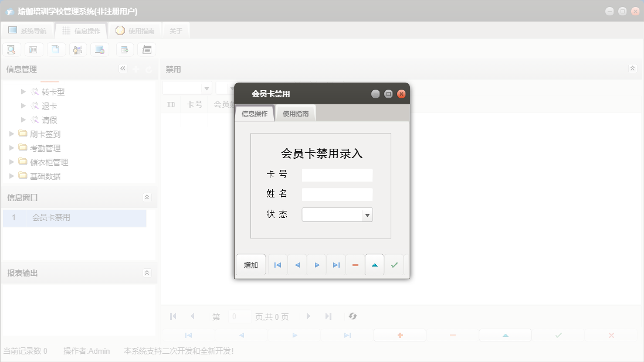644x362 pixels.
Task: Jump to last record in the dialog
Action: click(x=335, y=265)
